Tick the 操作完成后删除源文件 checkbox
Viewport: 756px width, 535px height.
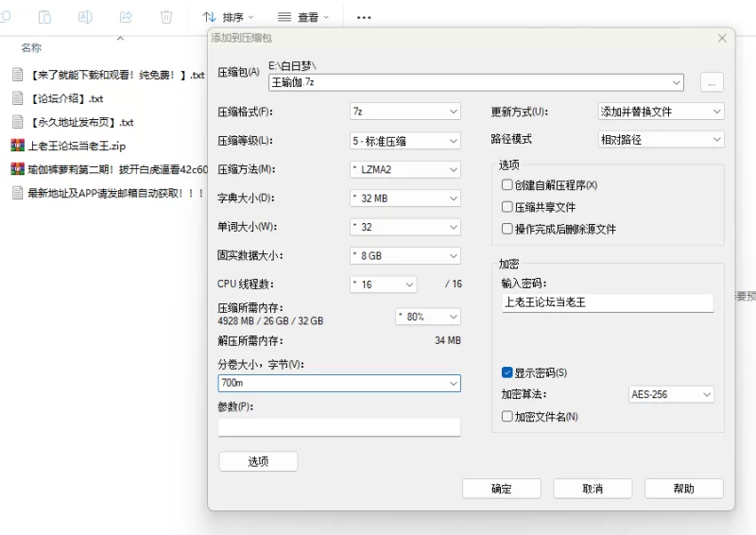click(x=507, y=229)
